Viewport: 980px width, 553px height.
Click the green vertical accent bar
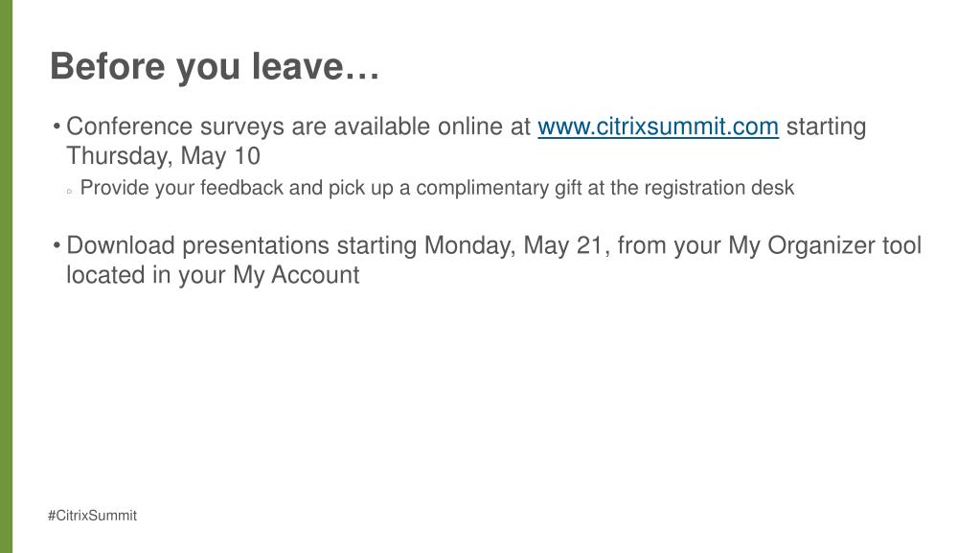(7, 276)
